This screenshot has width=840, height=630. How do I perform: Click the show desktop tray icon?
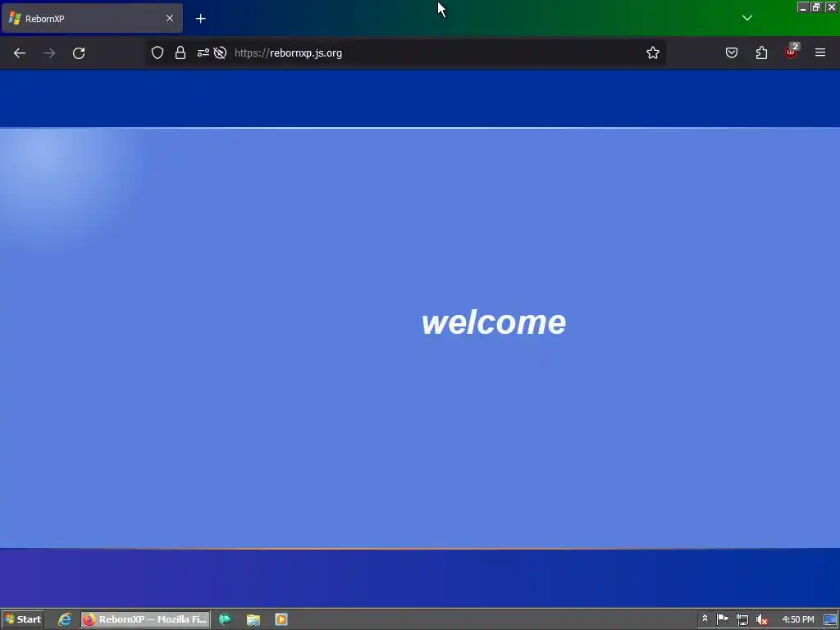coord(830,620)
